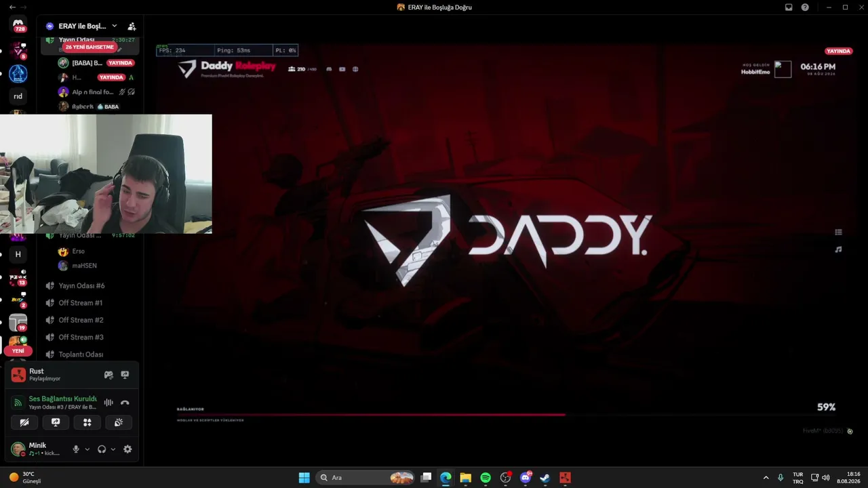The height and width of the screenshot is (488, 868).
Task: Open game activity controller icon next to Rust
Action: [x=108, y=375]
